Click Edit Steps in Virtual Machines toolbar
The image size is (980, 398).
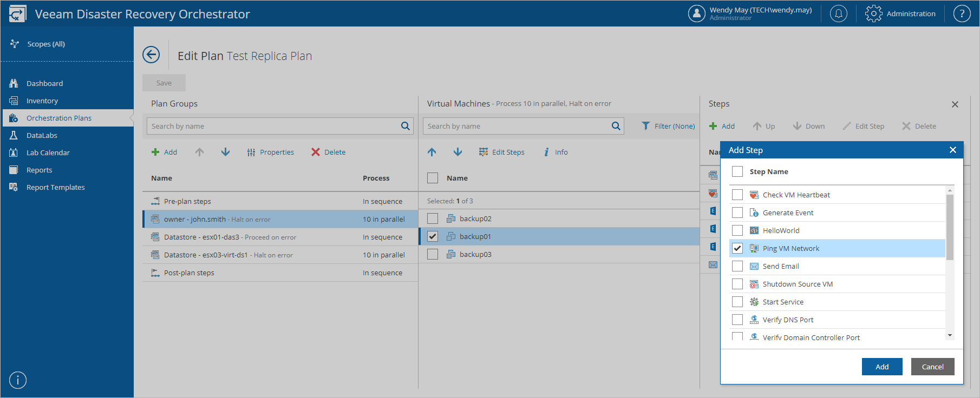tap(501, 152)
